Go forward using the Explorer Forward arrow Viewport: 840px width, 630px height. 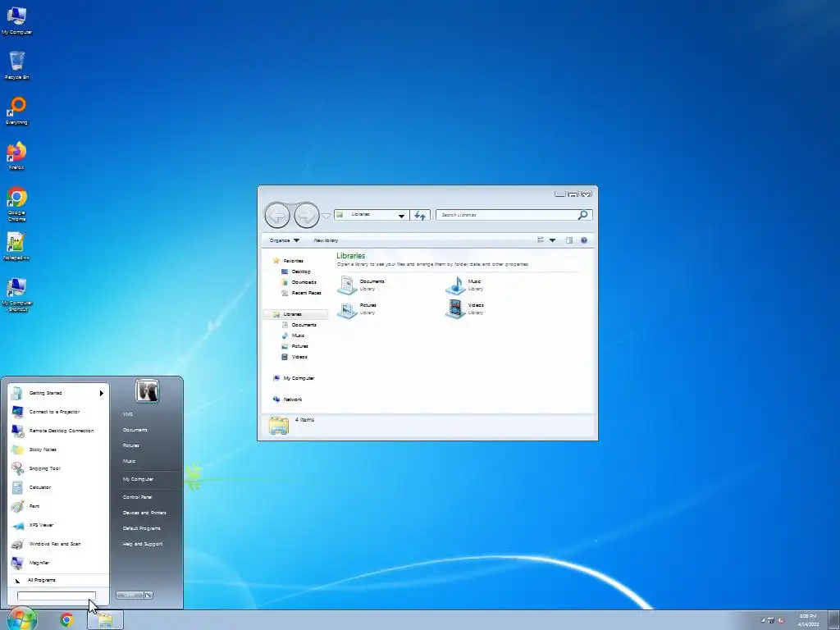[307, 216]
